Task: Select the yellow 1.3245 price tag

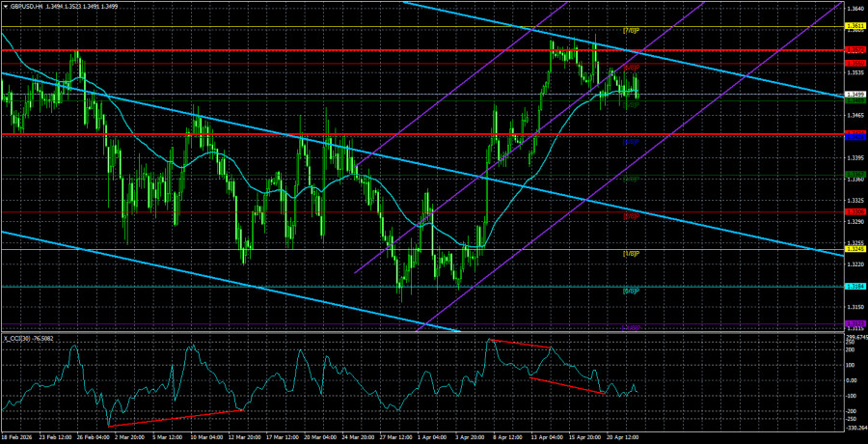Action: pos(854,249)
